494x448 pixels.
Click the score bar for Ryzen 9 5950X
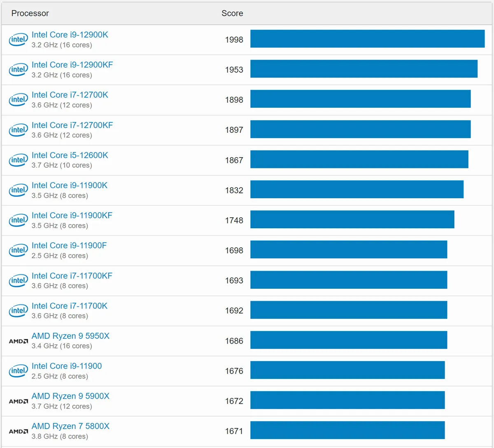349,340
